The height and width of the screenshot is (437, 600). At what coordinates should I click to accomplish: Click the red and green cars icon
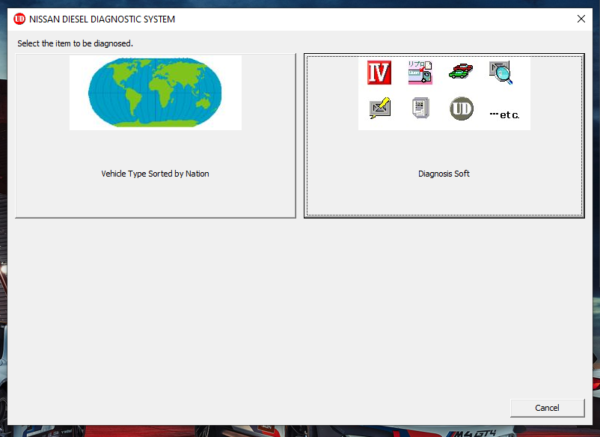click(x=461, y=71)
